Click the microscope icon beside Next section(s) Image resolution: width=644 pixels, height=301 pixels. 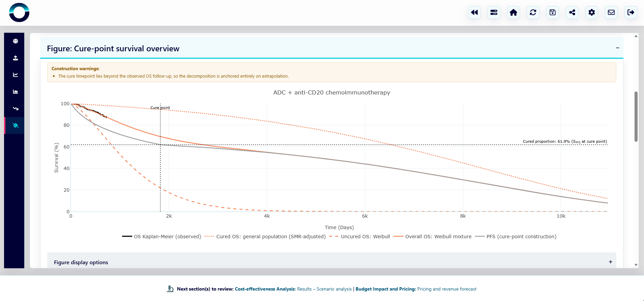(x=170, y=289)
